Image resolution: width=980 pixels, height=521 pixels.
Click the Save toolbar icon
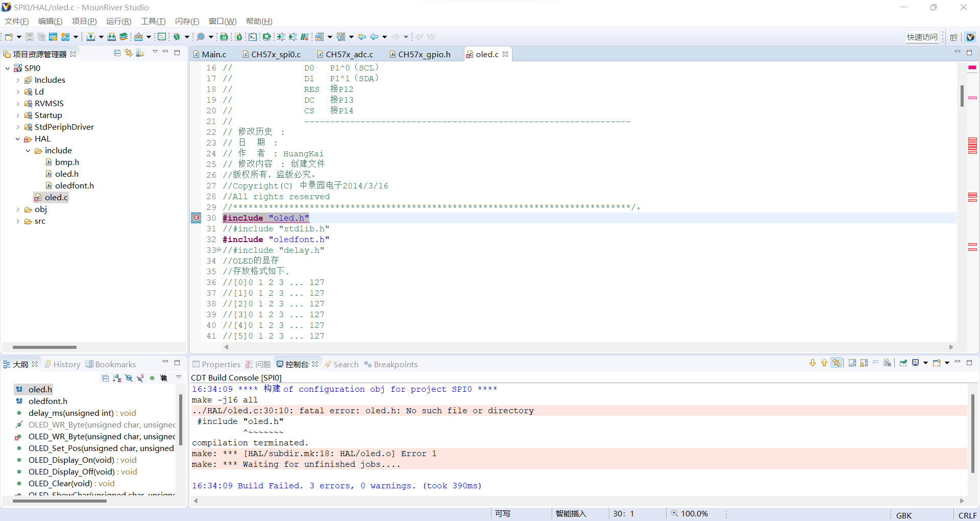30,37
